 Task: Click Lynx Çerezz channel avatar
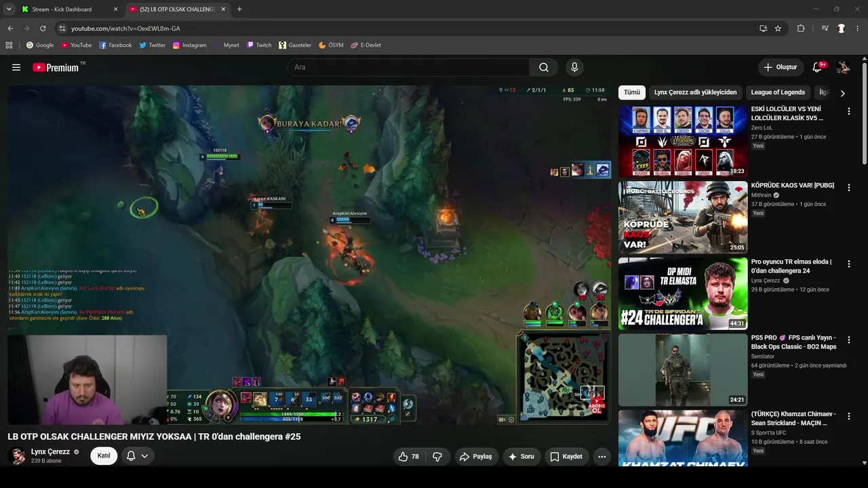(18, 456)
